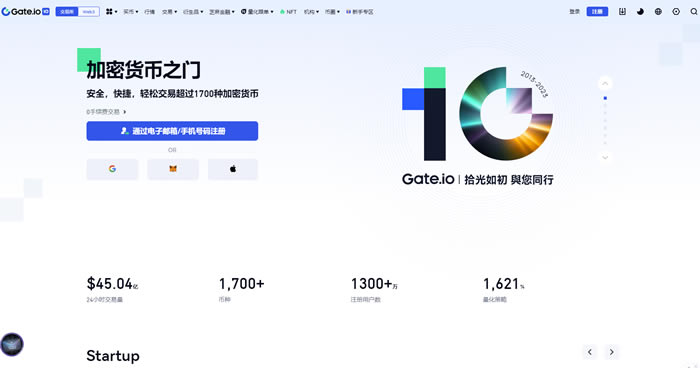
Task: Click the 加密货币之门 headline
Action: 143,70
